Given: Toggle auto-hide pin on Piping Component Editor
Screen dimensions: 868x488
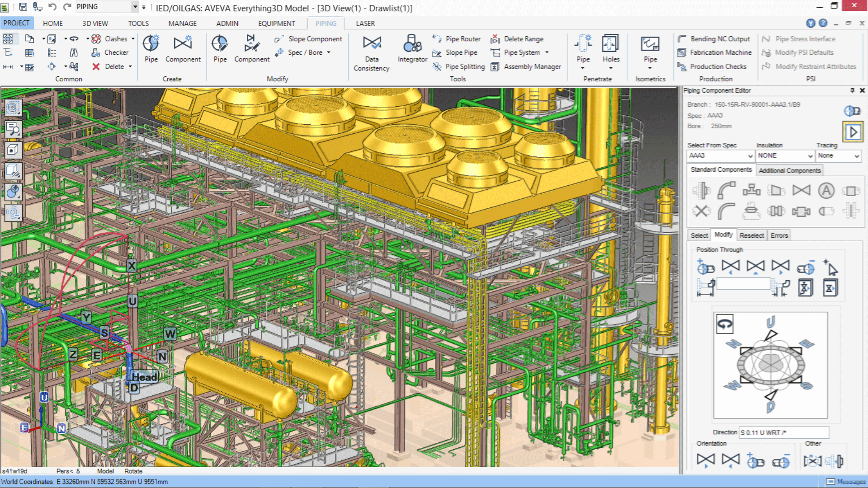Looking at the screenshot, I should coord(852,90).
